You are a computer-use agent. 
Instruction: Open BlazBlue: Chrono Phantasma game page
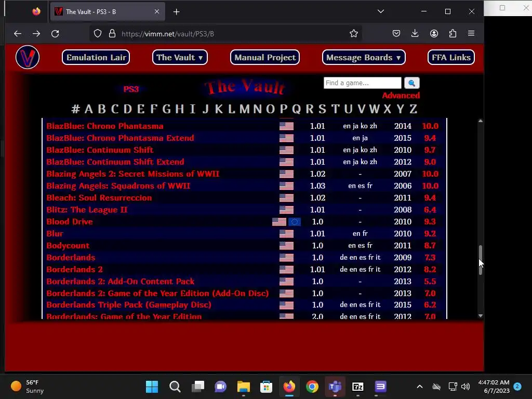click(105, 126)
